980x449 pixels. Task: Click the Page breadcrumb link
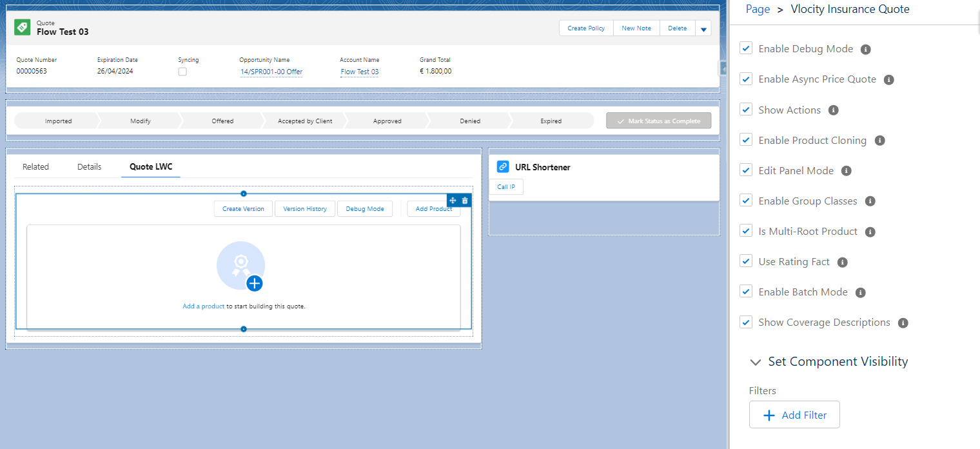coord(758,9)
